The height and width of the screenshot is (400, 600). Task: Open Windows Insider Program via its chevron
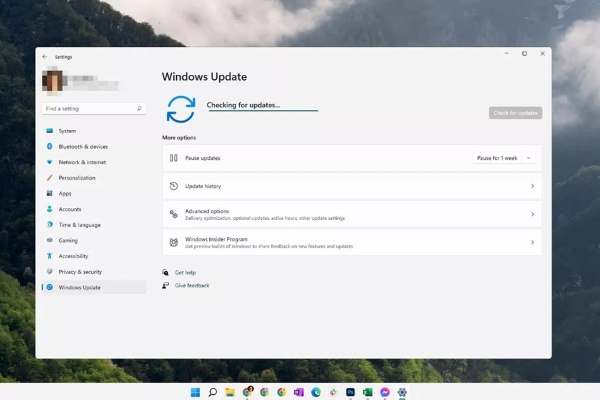pyautogui.click(x=532, y=242)
